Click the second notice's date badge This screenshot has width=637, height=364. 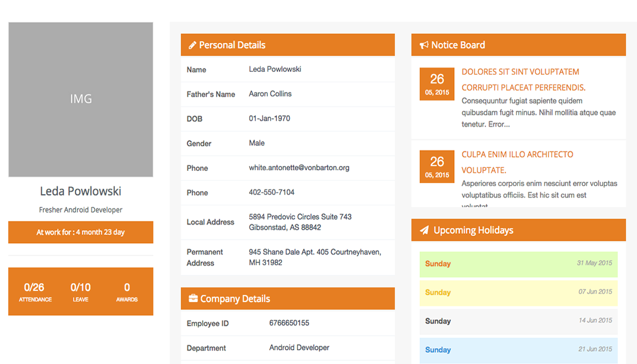tap(437, 167)
